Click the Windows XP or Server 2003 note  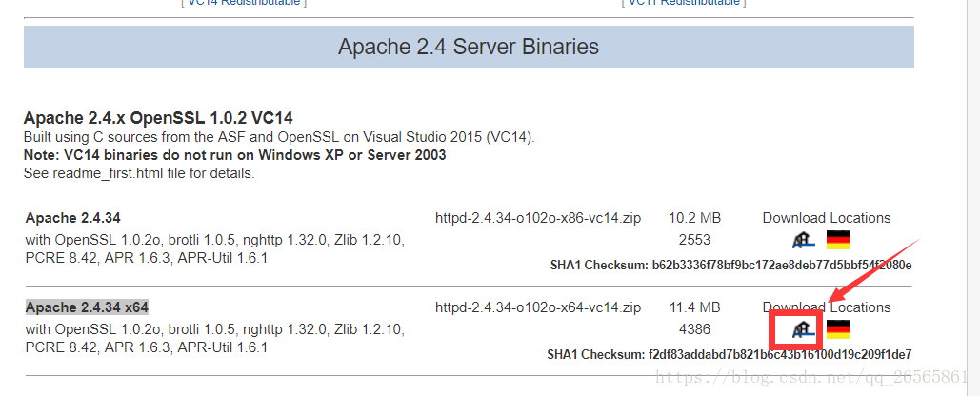pos(235,155)
